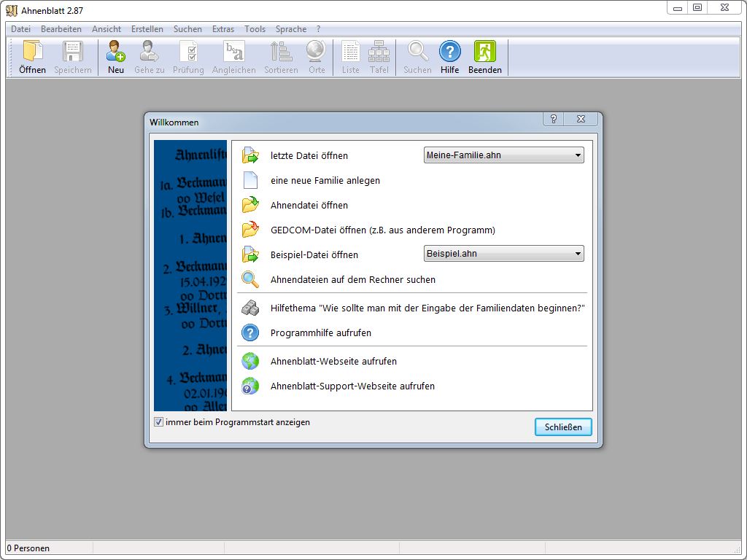Click the Öffnen folder icon in toolbar
747x560 pixels.
coord(32,52)
